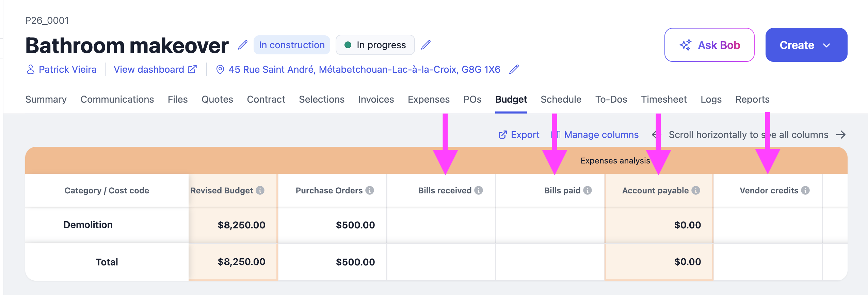Open the View dashboard link
868x295 pixels.
[155, 69]
